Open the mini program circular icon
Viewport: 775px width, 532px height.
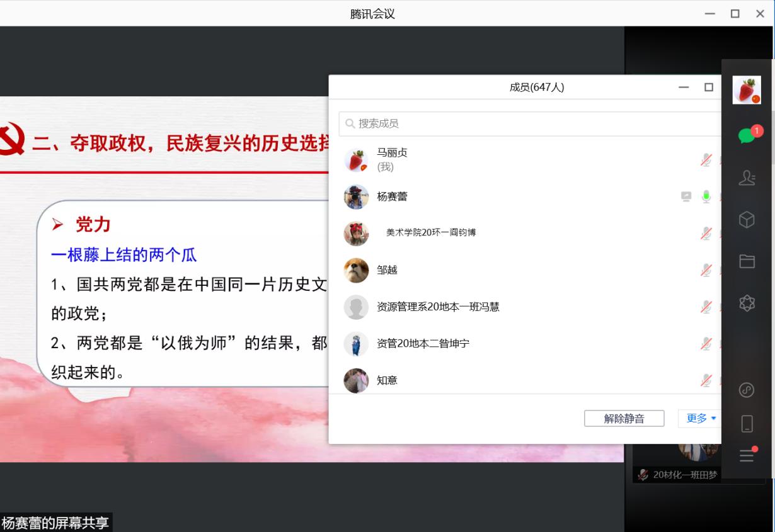747,390
